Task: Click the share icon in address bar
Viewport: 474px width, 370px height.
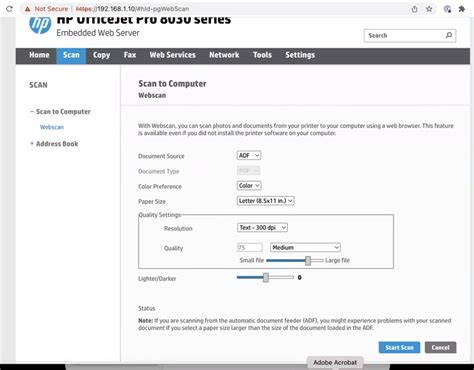Action: 414,9
